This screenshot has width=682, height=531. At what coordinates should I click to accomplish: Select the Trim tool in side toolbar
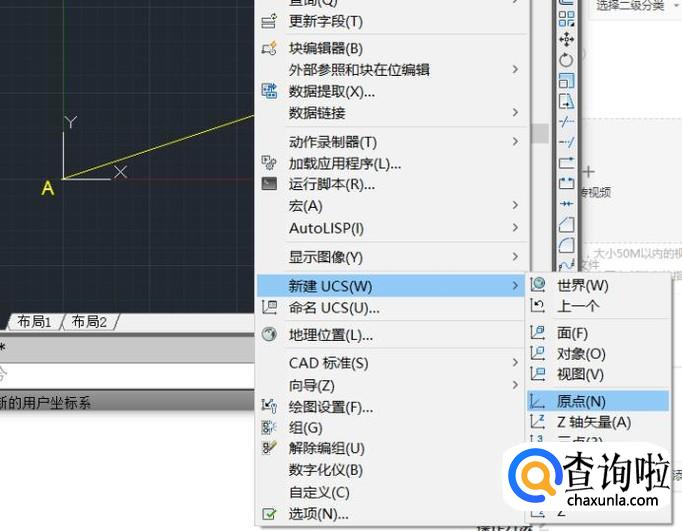(566, 122)
